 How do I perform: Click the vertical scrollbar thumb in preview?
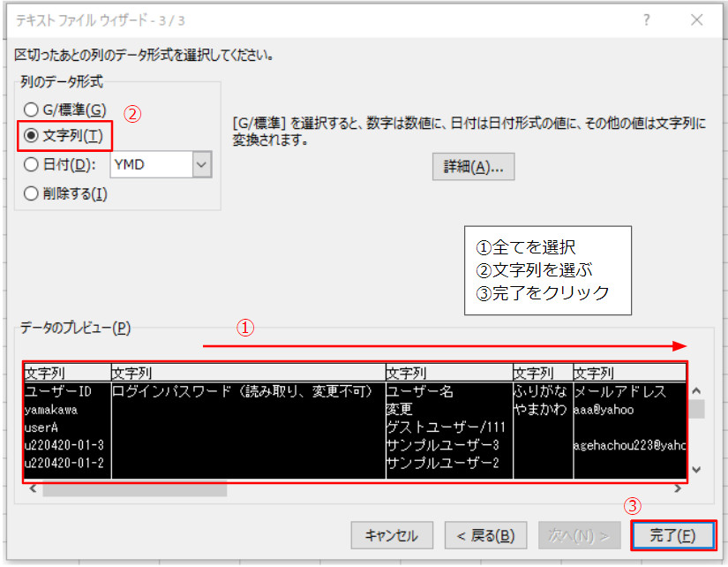696,410
